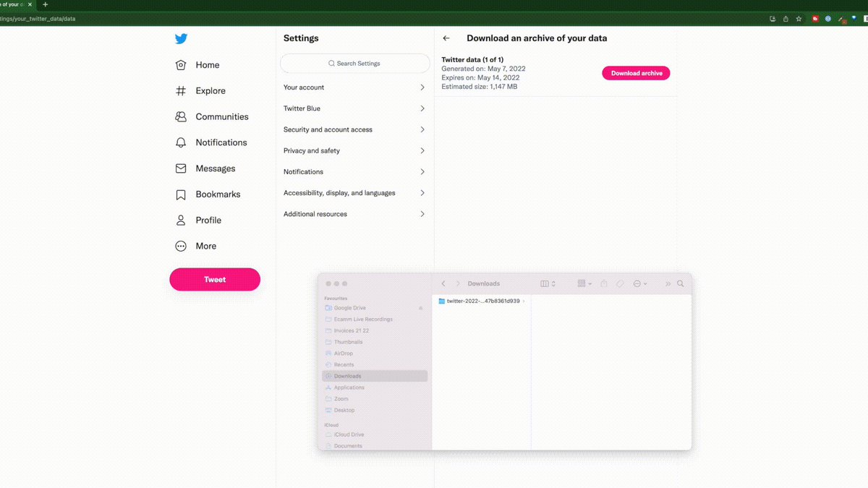Click the blue diamond extension icon
The image size is (868, 488).
tap(854, 19)
